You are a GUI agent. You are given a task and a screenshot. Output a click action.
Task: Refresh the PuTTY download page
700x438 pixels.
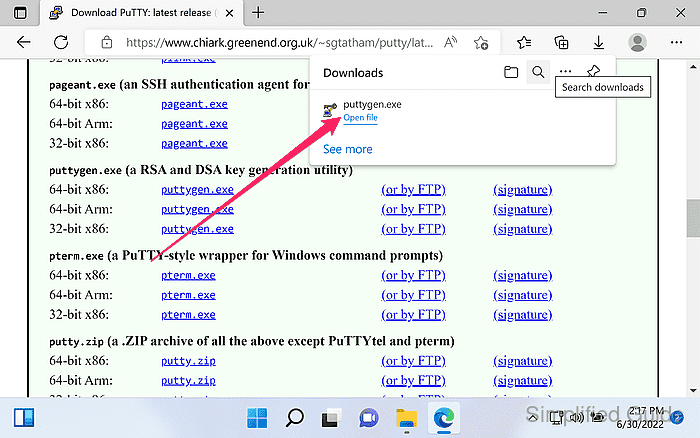[61, 42]
